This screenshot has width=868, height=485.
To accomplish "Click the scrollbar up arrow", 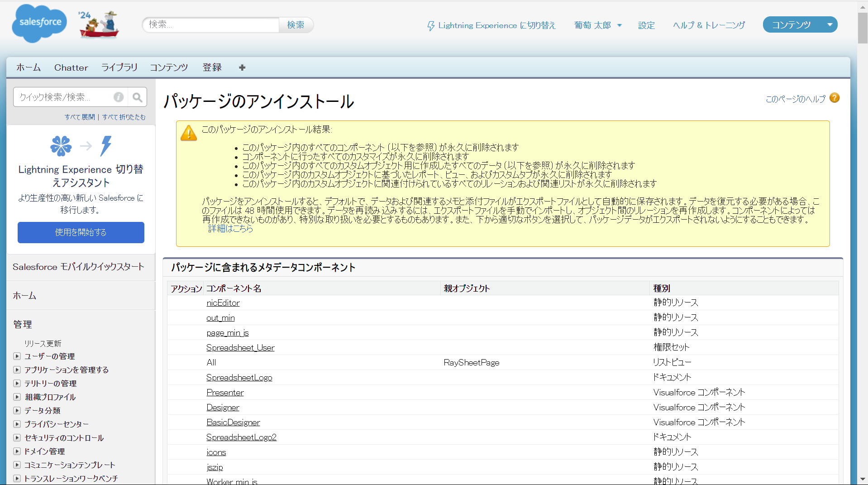I will point(862,7).
